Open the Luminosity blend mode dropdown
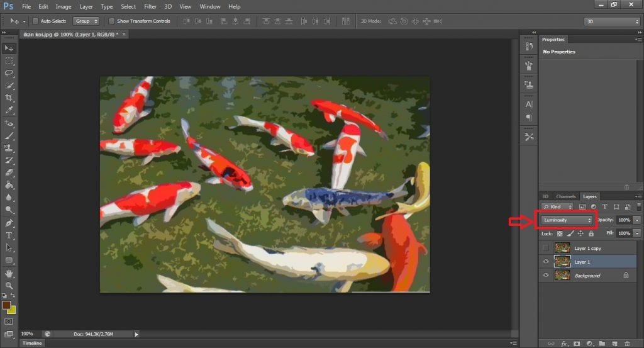644x348 pixels. 567,220
